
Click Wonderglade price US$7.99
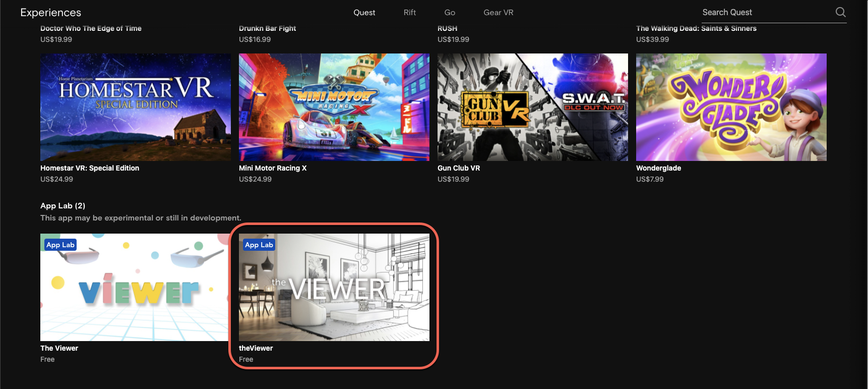(650, 179)
